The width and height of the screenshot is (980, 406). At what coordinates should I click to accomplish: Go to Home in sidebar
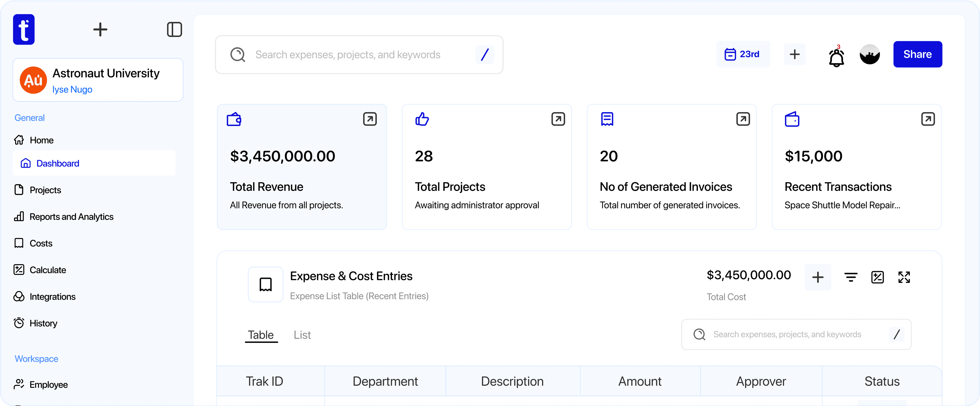point(41,140)
